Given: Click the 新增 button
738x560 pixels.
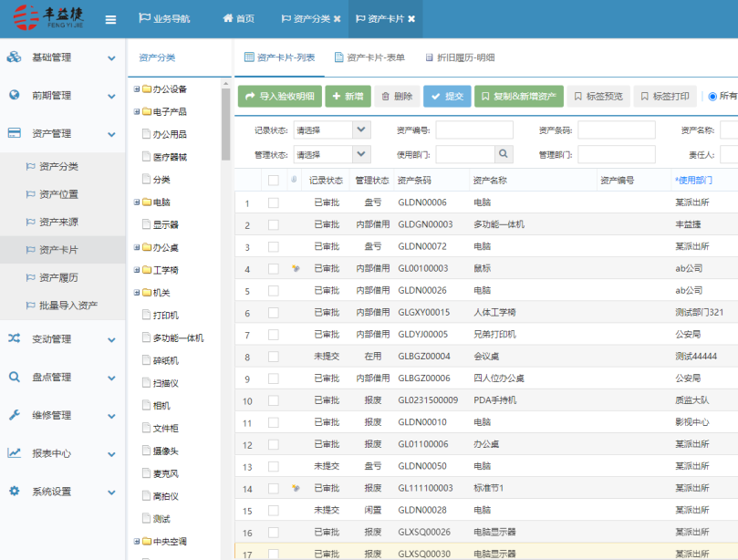Looking at the screenshot, I should point(348,96).
